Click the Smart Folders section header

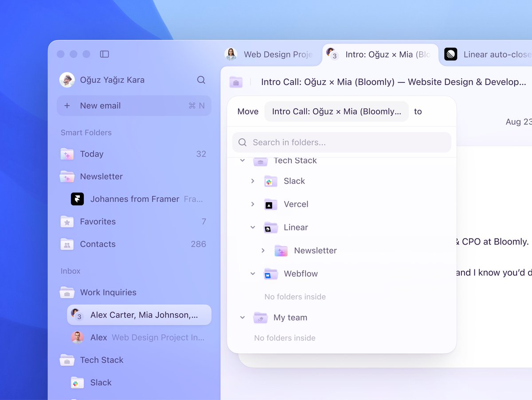(86, 133)
